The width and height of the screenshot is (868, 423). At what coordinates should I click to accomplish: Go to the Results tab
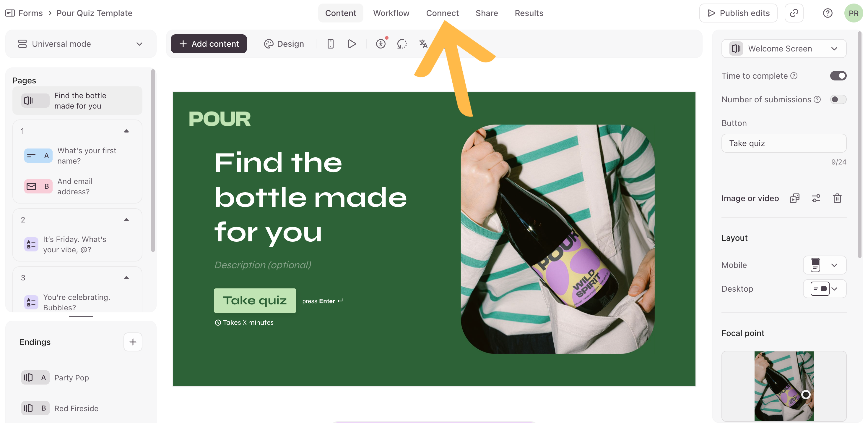529,13
